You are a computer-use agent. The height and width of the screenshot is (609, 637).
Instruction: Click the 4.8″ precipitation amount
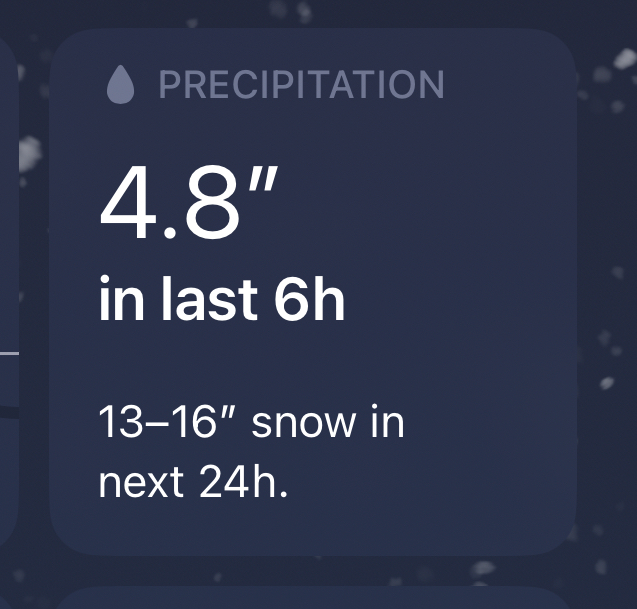coord(185,205)
